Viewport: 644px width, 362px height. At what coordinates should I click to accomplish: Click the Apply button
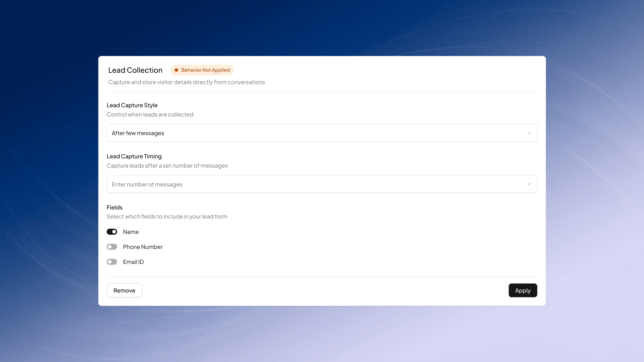click(523, 290)
